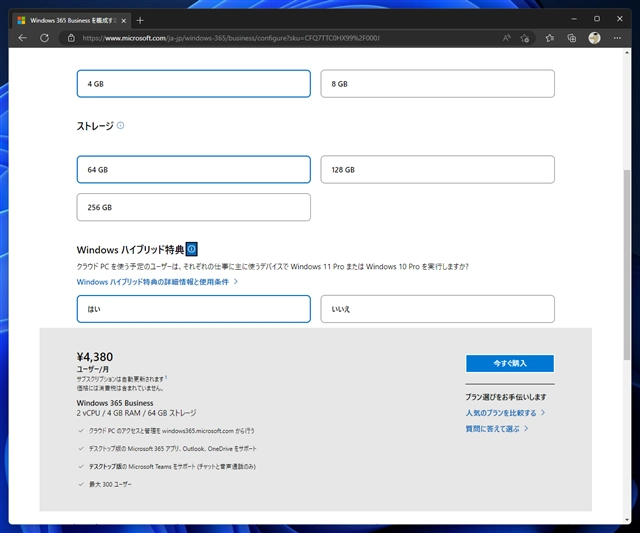Open Windows ハイブリッド特典 details link
Image resolution: width=640 pixels, height=533 pixels.
point(157,282)
